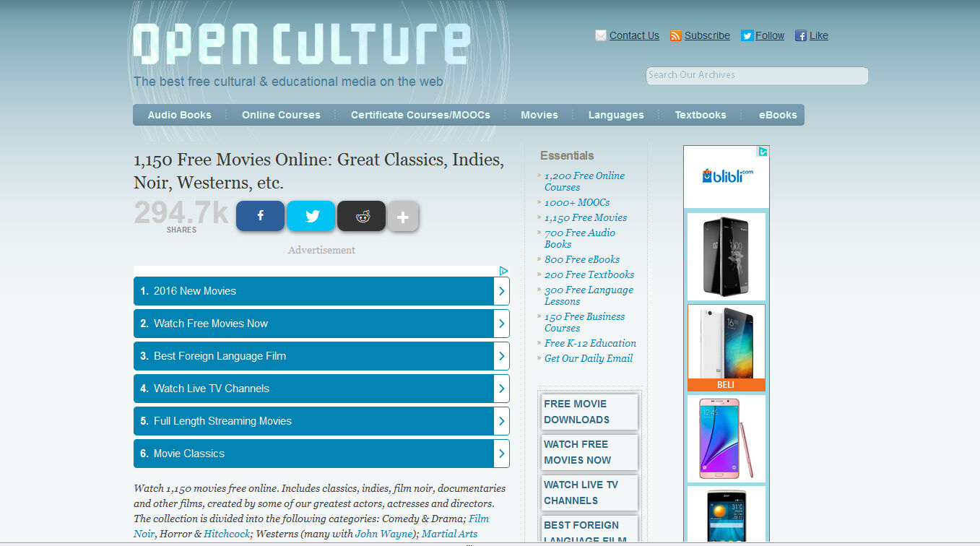Click the pink smartphone with stylus ad

point(726,438)
